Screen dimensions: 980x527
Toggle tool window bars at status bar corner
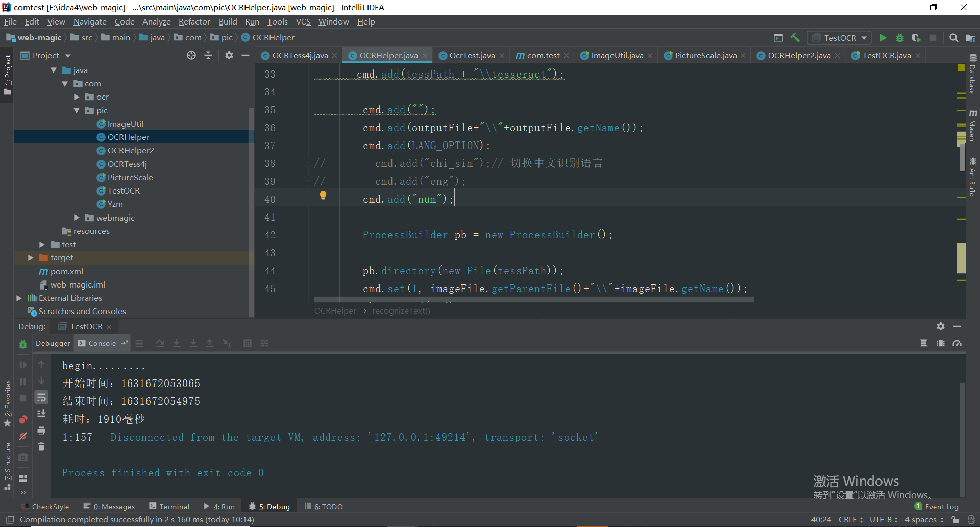click(x=10, y=520)
